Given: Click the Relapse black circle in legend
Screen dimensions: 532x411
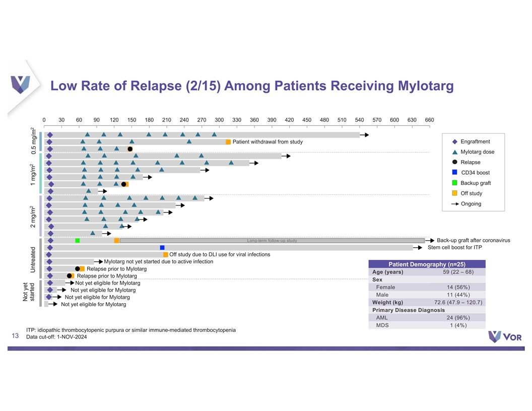Looking at the screenshot, I should pos(454,162).
